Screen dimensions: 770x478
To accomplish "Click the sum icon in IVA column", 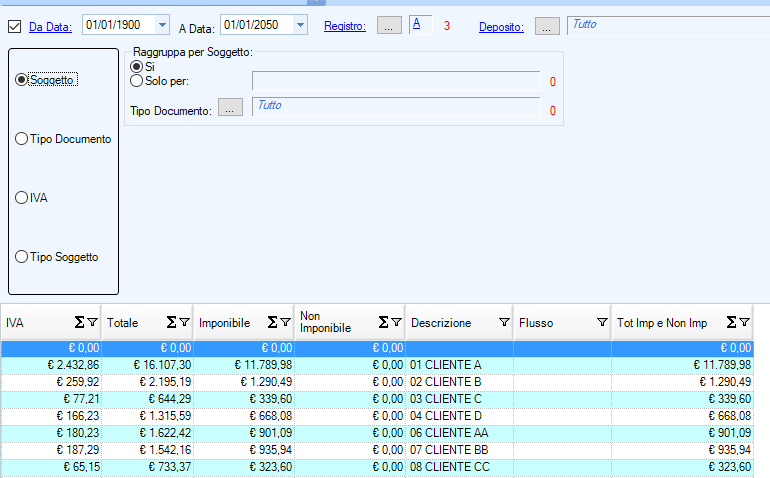I will (79, 322).
